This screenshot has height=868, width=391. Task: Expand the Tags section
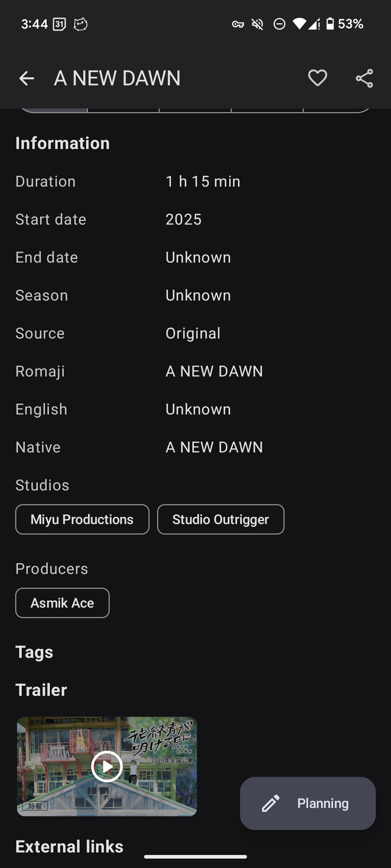[34, 652]
